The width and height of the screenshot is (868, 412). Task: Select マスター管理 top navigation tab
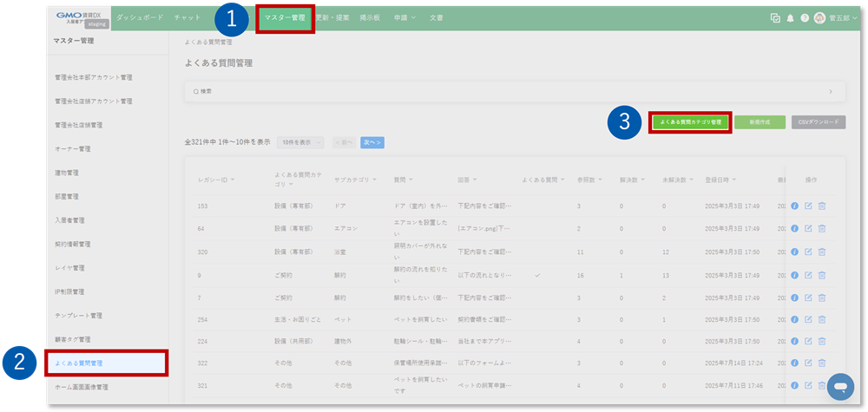[285, 17]
